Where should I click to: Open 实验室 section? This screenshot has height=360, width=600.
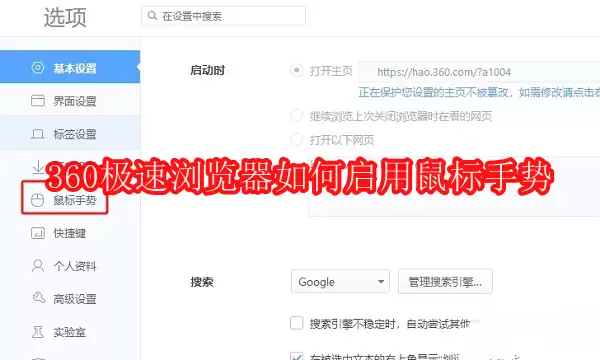point(70,331)
